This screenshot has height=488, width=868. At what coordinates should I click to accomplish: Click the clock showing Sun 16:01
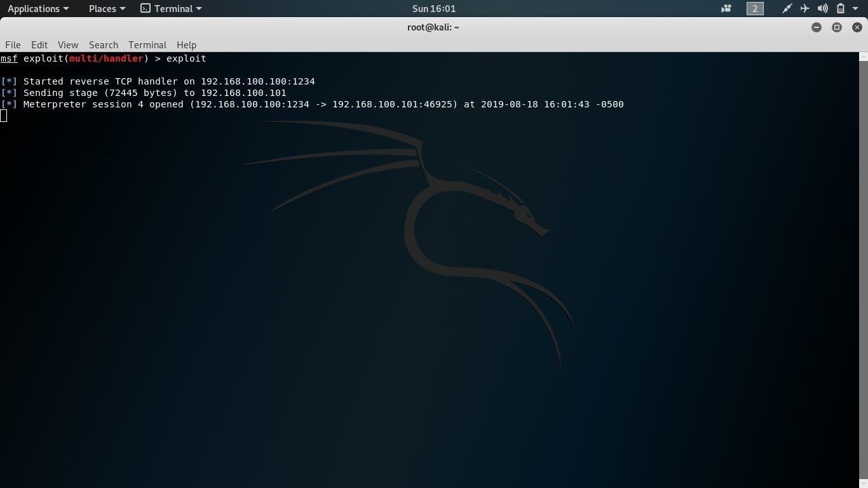point(434,8)
